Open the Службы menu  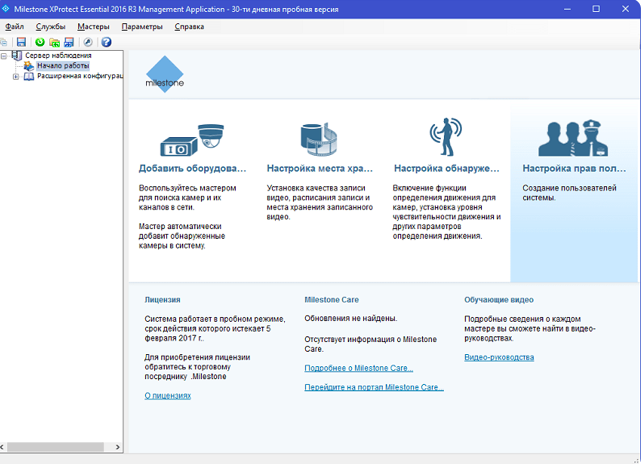pyautogui.click(x=51, y=27)
